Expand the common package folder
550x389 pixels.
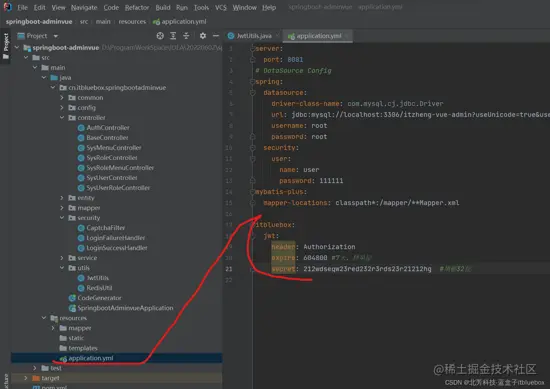click(x=62, y=98)
